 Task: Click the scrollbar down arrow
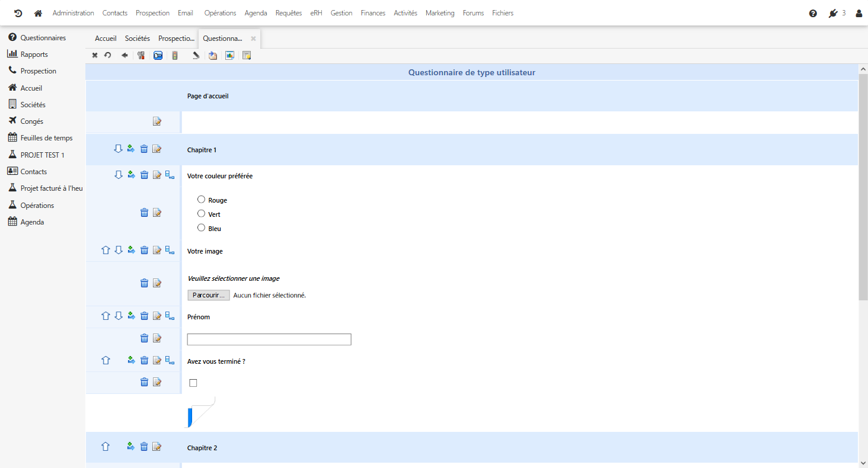coord(863,463)
